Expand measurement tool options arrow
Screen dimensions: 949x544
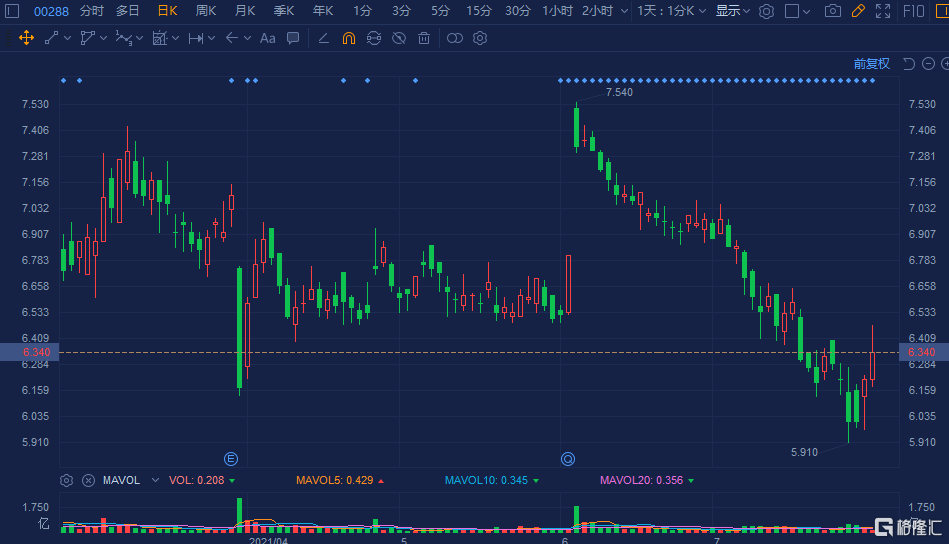pyautogui.click(x=176, y=38)
